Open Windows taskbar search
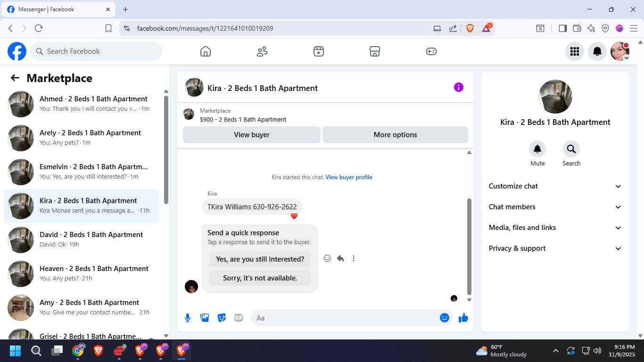The height and width of the screenshot is (362, 644). point(36,351)
